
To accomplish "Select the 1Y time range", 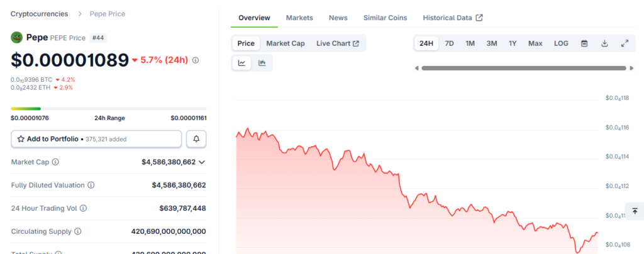I will (x=513, y=43).
